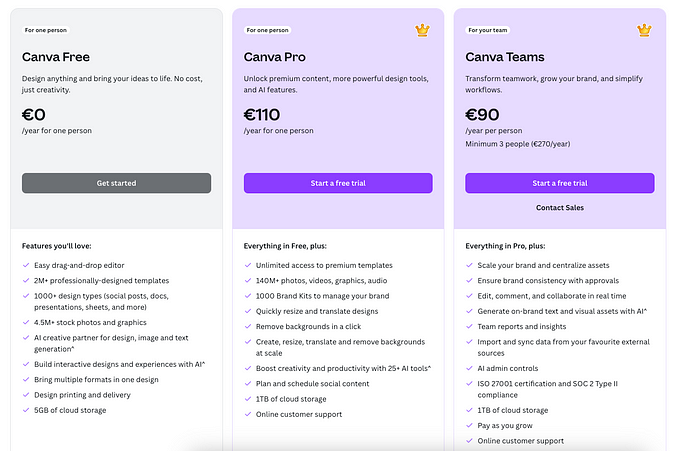This screenshot has height=451, width=700.
Task: Open the Contact Sales link
Action: (x=560, y=208)
